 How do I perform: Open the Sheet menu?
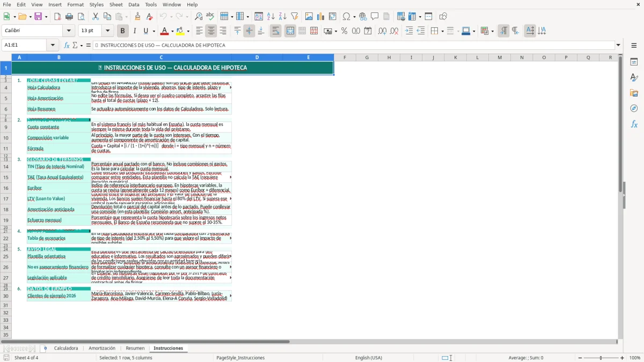click(116, 4)
